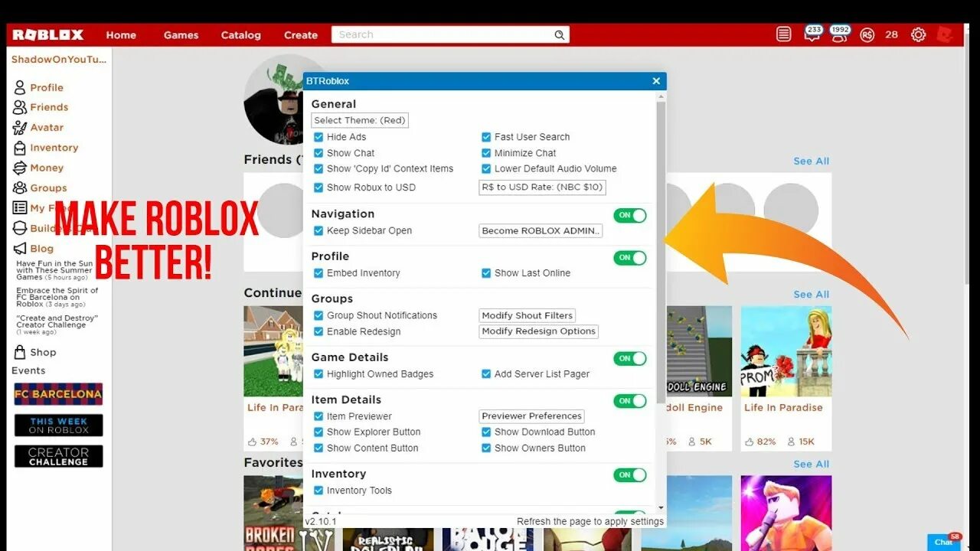Open the Games tab in top navigation
This screenshot has height=551, width=980.
[181, 35]
